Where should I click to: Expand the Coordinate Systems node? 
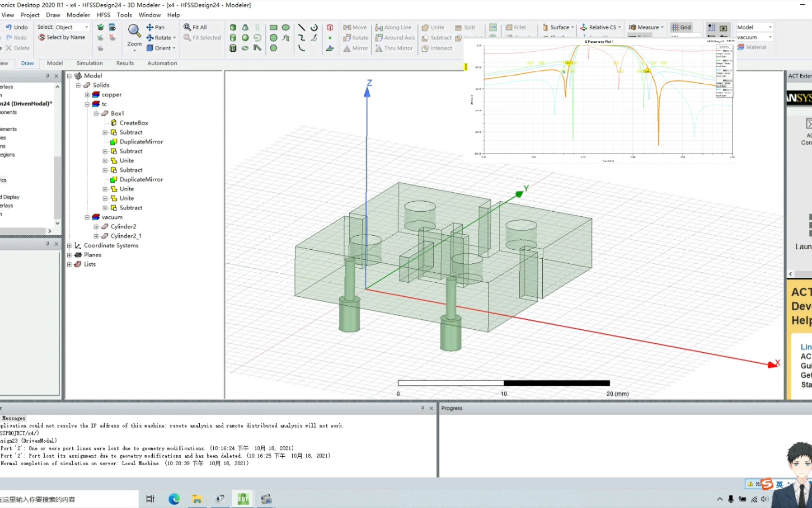point(69,246)
